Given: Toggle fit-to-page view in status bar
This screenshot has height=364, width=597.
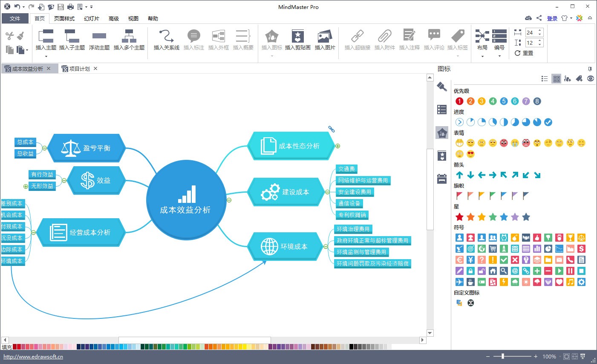Looking at the screenshot, I should coord(566,356).
